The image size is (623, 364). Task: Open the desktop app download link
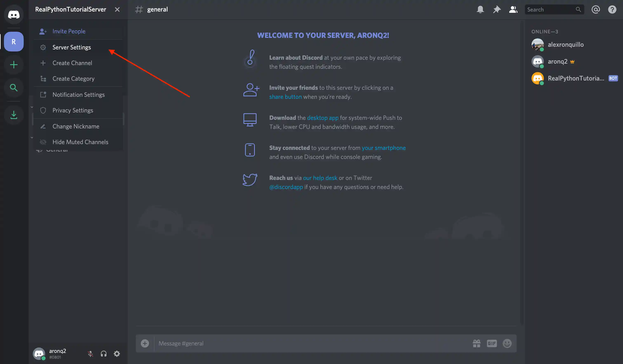pyautogui.click(x=323, y=118)
